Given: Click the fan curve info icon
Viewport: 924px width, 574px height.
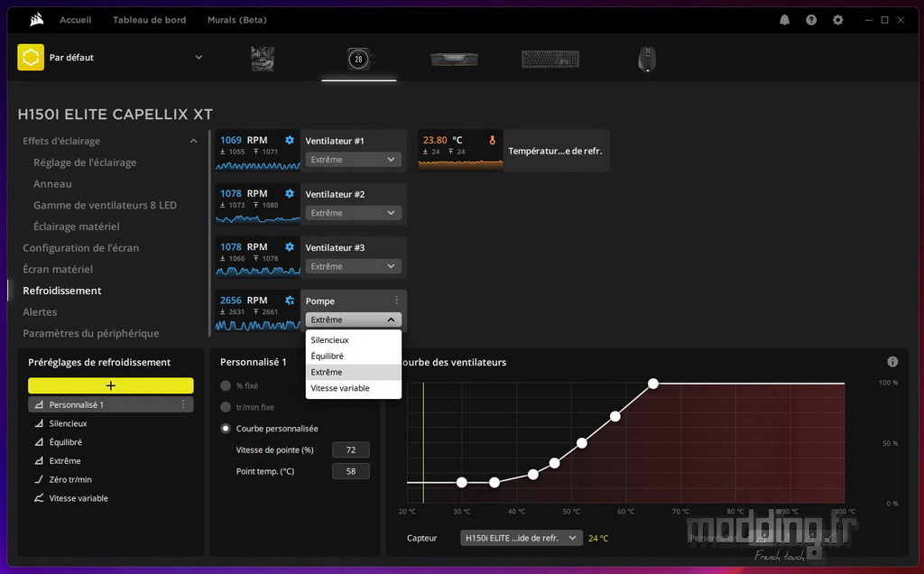Looking at the screenshot, I should pos(892,362).
